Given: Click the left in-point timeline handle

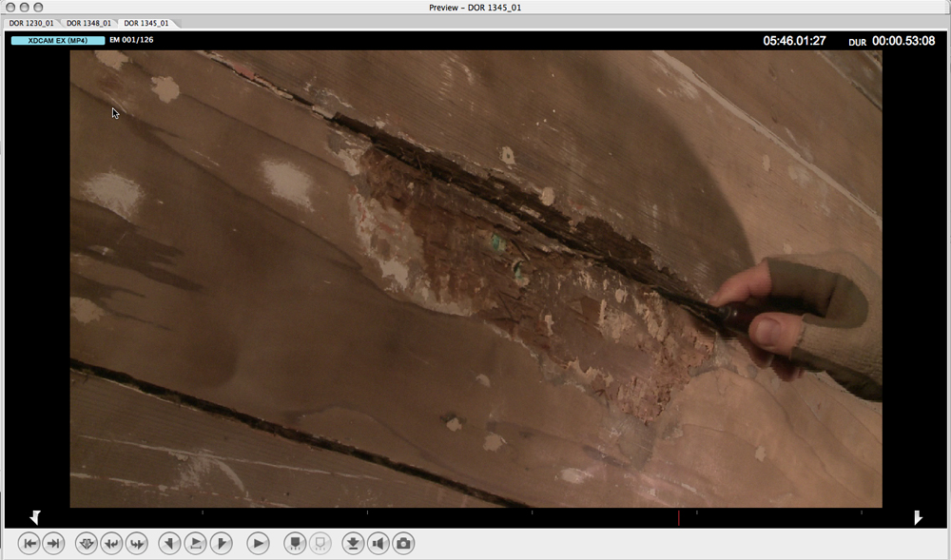Looking at the screenshot, I should (35, 517).
